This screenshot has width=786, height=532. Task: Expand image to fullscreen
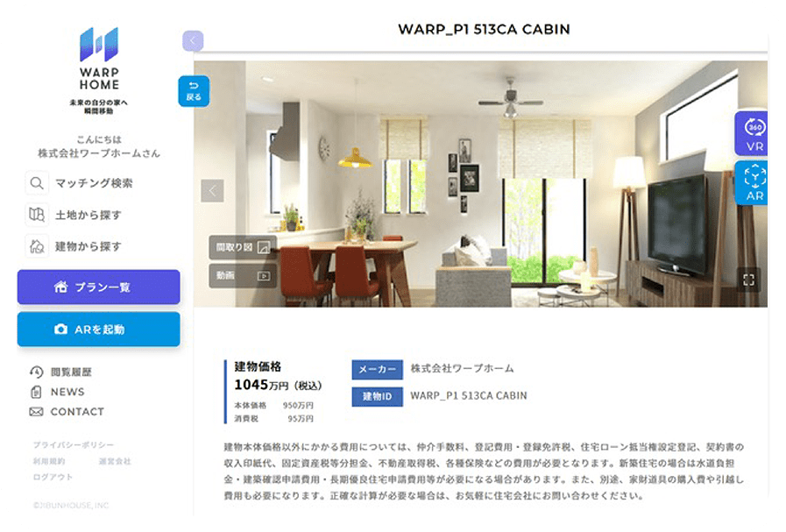tap(748, 280)
